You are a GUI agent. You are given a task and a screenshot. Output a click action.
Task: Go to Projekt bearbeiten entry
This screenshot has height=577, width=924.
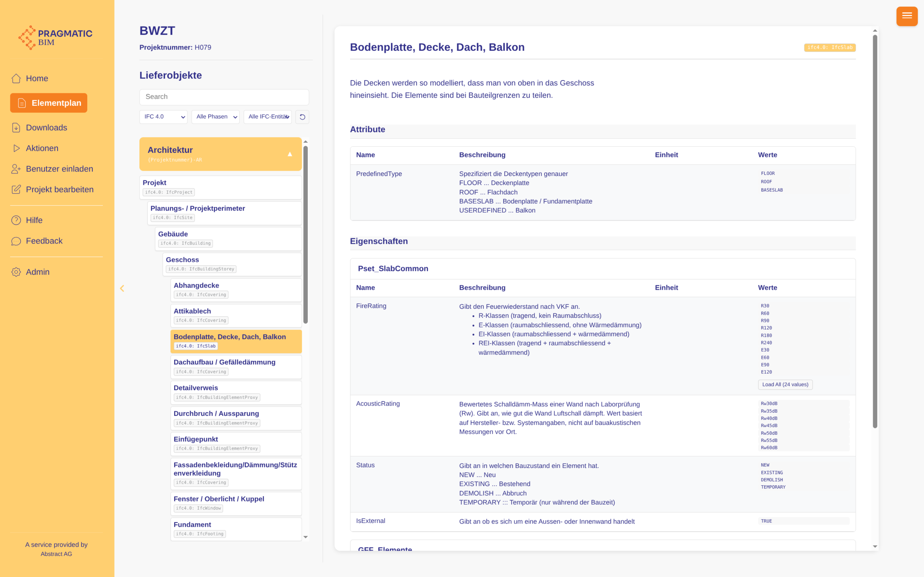point(60,189)
